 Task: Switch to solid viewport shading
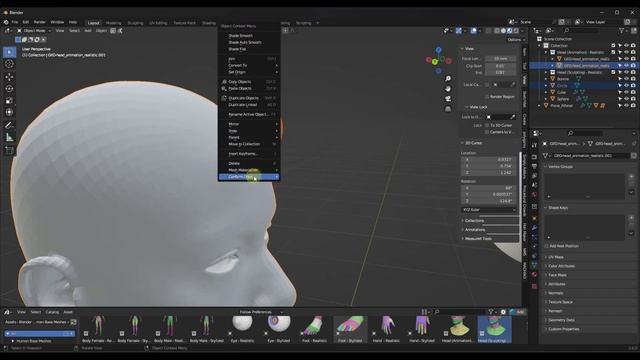point(503,31)
